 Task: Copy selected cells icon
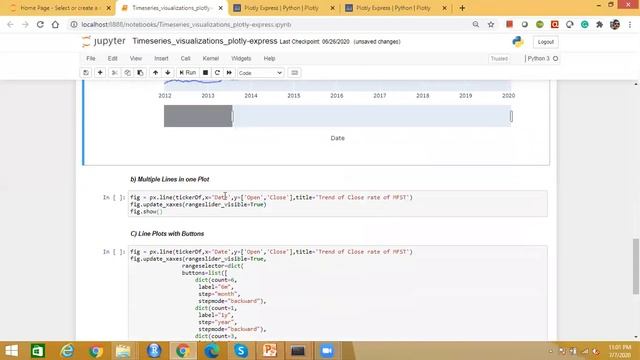(127, 73)
